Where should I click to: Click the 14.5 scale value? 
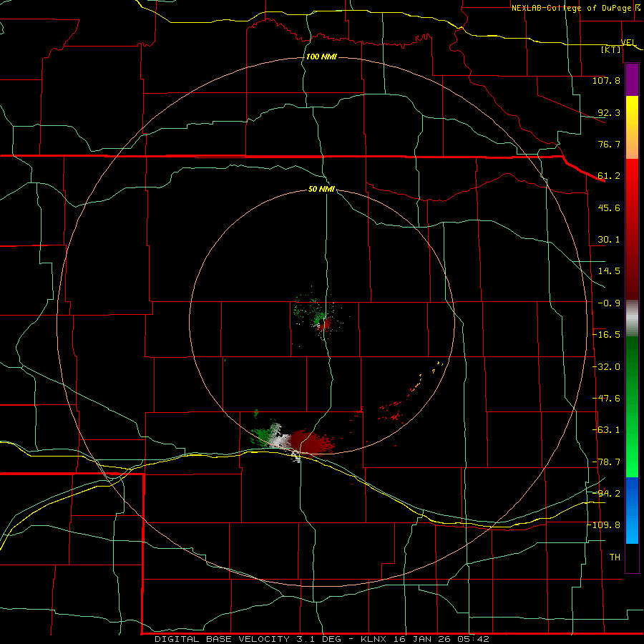pyautogui.click(x=609, y=271)
